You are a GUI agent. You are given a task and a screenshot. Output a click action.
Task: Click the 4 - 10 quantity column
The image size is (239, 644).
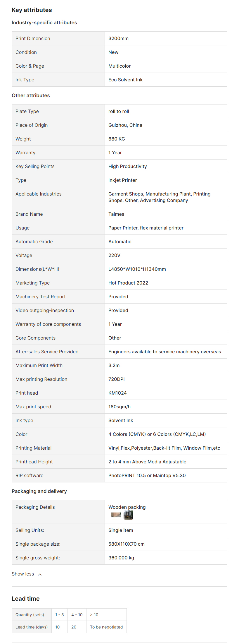point(77,615)
